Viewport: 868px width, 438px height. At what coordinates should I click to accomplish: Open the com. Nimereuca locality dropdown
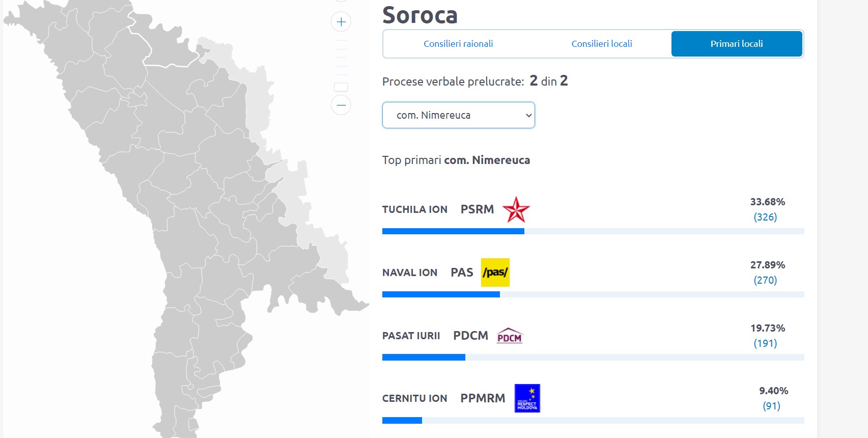pyautogui.click(x=458, y=115)
